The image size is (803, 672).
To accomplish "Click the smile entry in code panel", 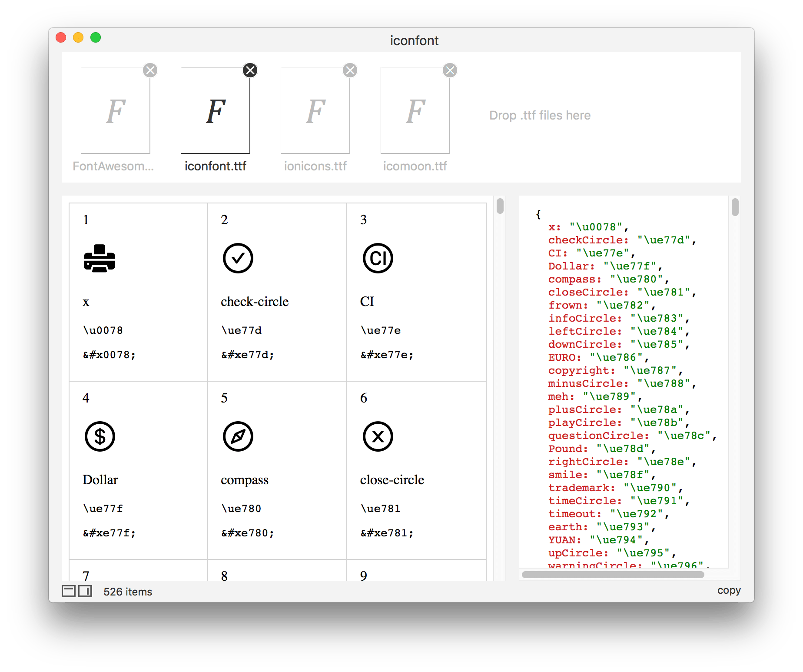I will pyautogui.click(x=602, y=475).
